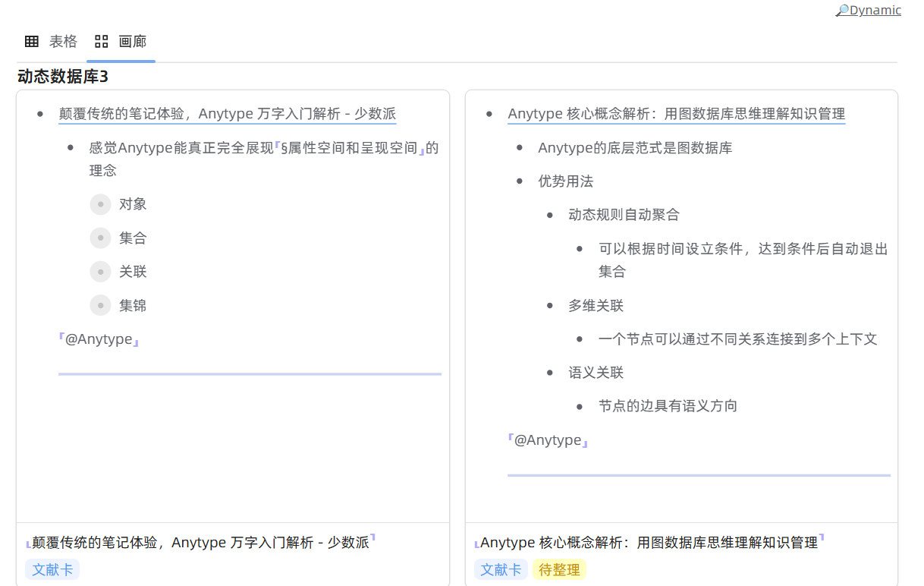Viewport: 924px width, 586px height.
Task: Click the text 节点的边具有语义方向
Action: [x=668, y=406]
